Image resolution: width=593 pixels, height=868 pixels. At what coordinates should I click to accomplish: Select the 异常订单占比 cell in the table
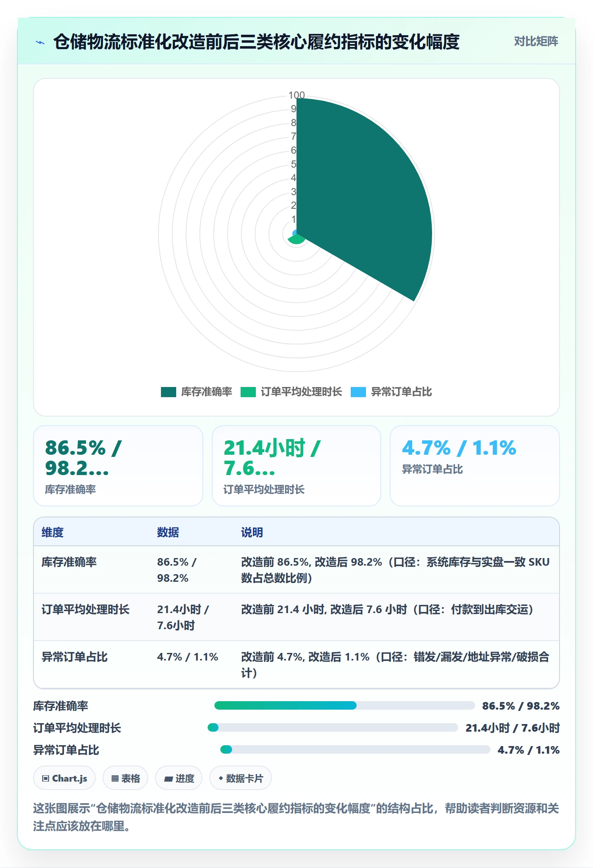(75, 657)
